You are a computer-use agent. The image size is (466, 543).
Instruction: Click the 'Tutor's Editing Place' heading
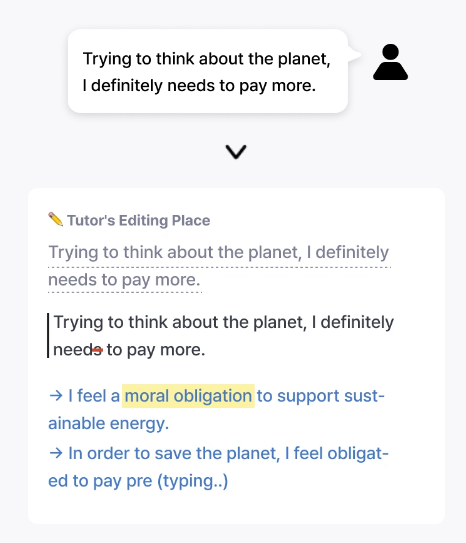(138, 220)
